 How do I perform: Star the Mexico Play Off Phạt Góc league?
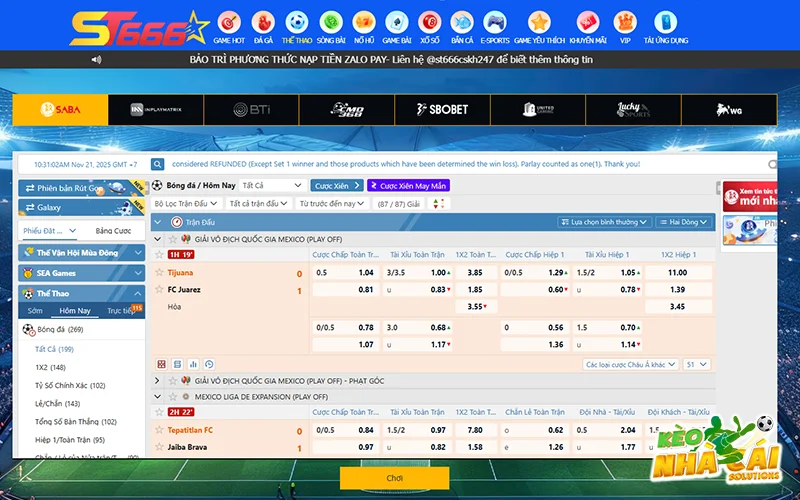[173, 381]
